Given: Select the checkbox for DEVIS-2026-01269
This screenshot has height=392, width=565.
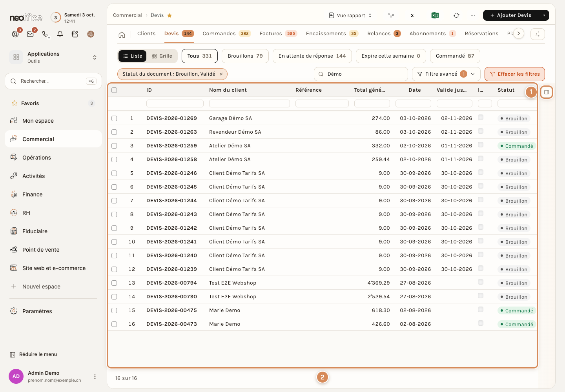Looking at the screenshot, I should pos(114,118).
